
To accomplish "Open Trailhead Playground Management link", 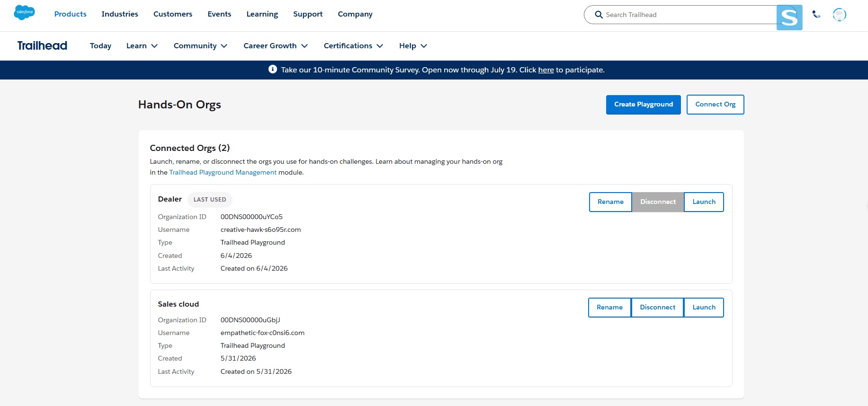I will click(223, 172).
